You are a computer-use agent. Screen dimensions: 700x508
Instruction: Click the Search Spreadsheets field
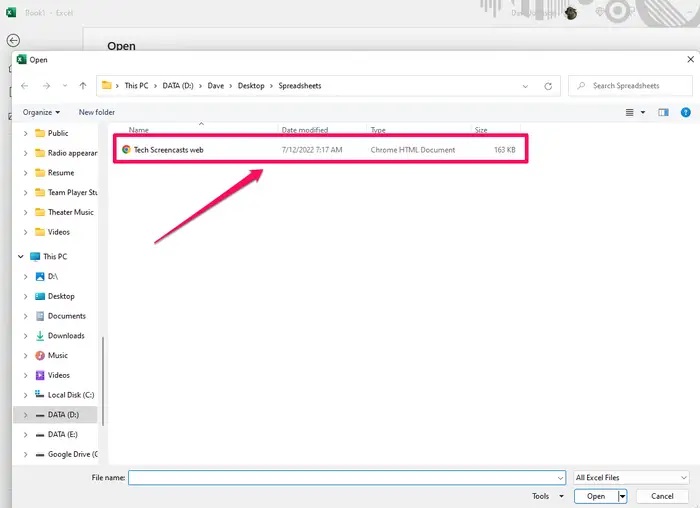pos(630,86)
